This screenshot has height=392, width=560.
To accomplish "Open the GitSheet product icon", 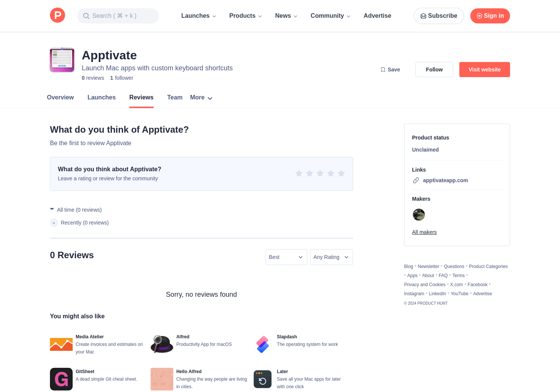I will (x=61, y=379).
